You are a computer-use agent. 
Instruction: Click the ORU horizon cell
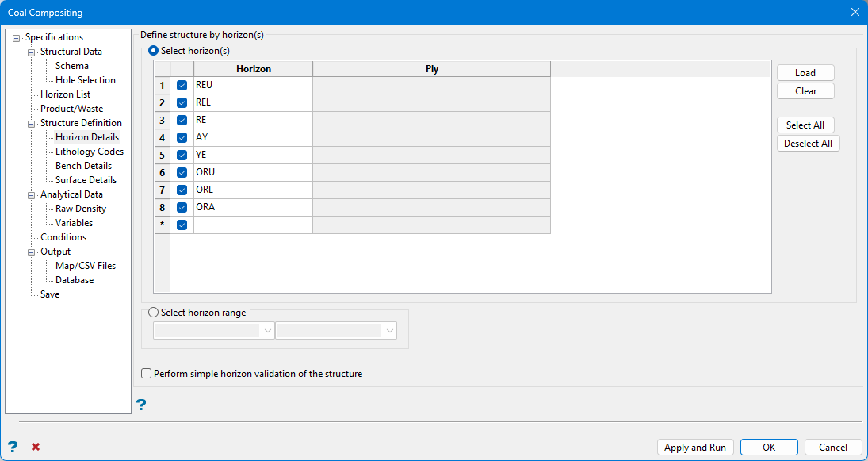[x=254, y=172]
